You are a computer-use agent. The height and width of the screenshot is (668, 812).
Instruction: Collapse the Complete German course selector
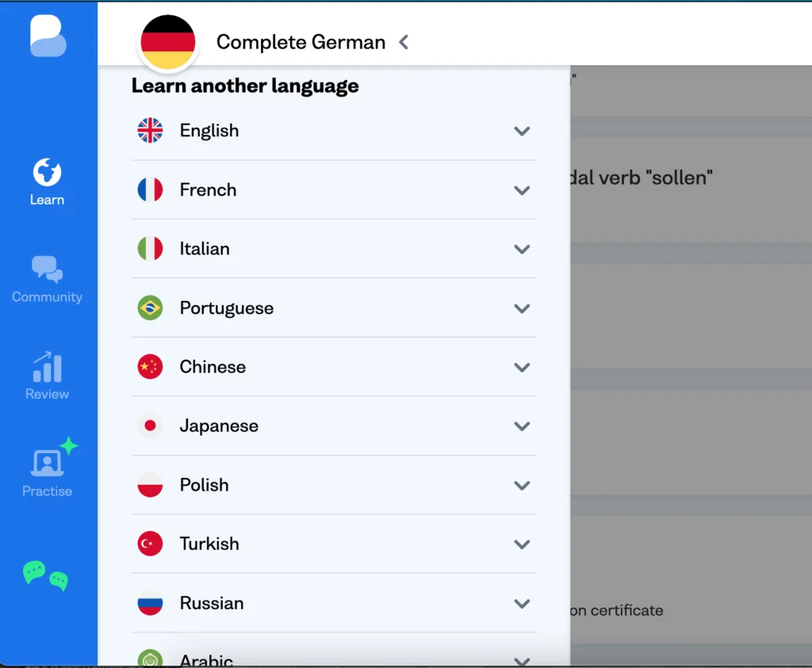tap(404, 42)
